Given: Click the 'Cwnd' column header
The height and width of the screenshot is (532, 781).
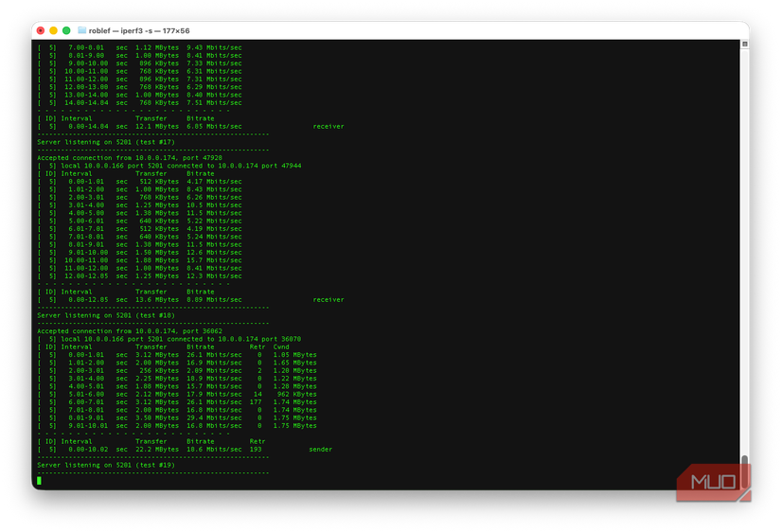Looking at the screenshot, I should (281, 347).
